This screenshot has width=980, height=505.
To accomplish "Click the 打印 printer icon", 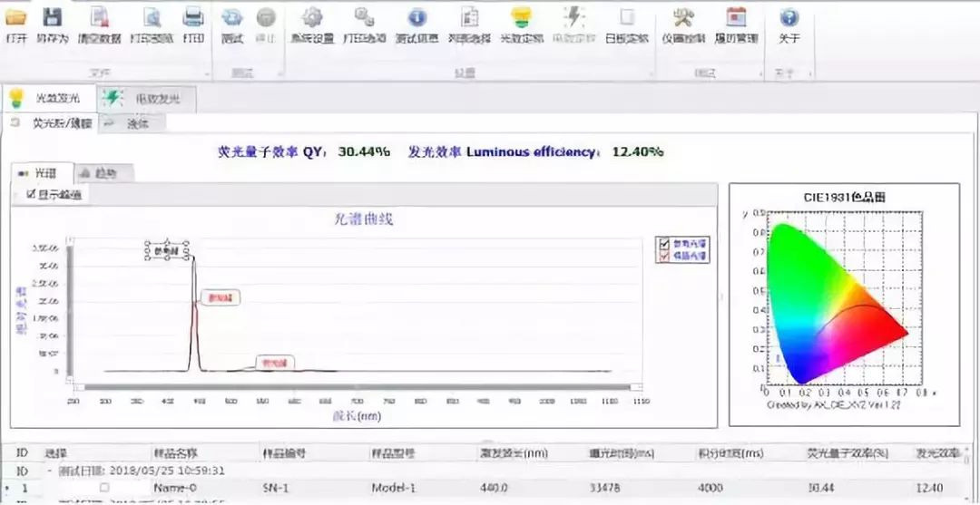I will pos(193,17).
